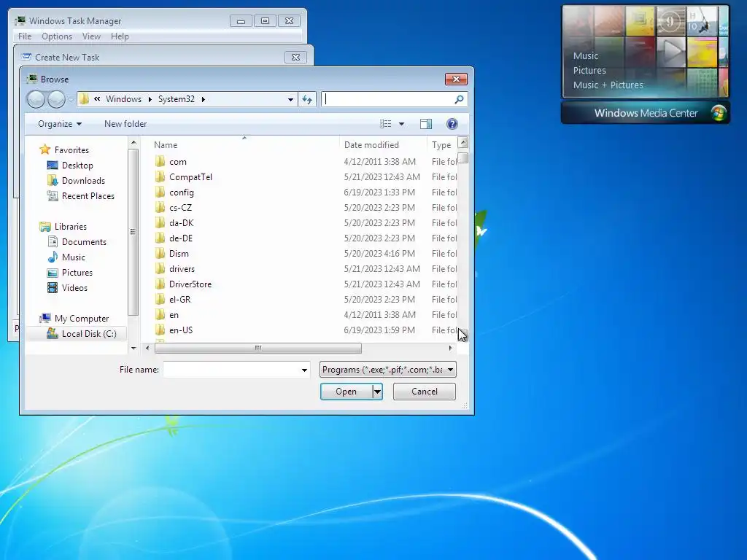The image size is (747, 560).
Task: Sort by the Name column header
Action: tap(166, 145)
